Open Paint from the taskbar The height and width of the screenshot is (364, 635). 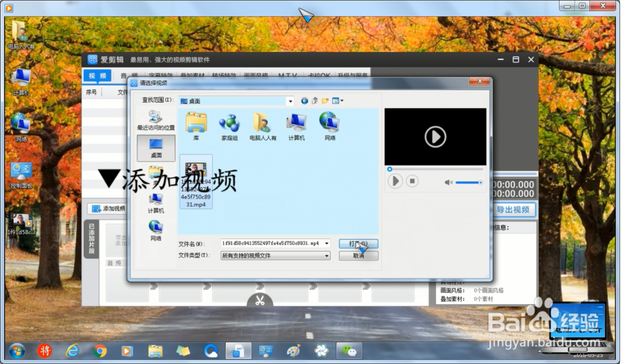coord(293,351)
